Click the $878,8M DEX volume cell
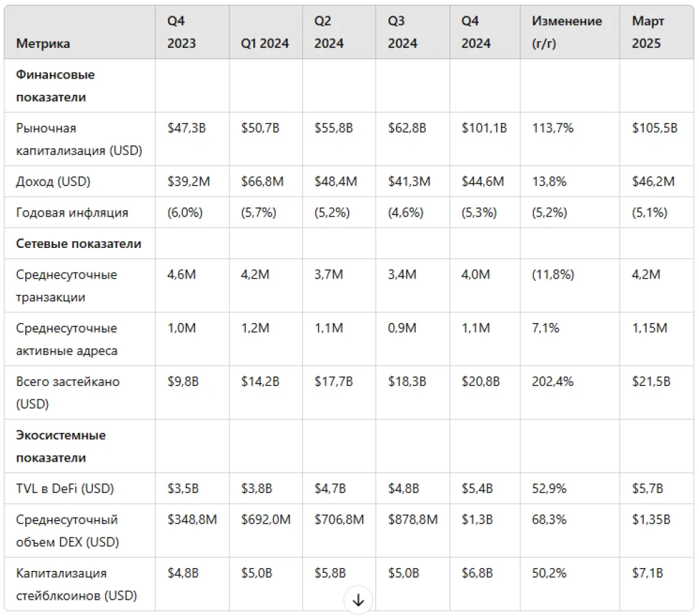This screenshot has height=616, width=699. point(411,520)
